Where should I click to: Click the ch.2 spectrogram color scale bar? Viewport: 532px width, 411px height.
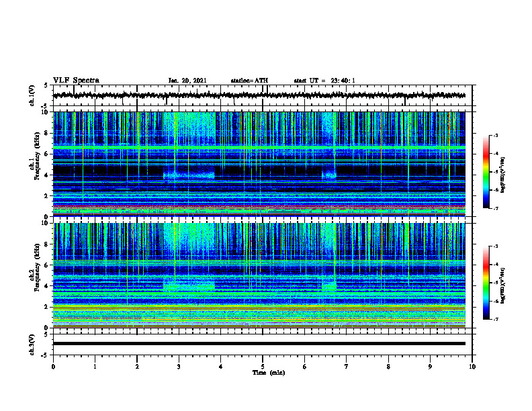(486, 283)
